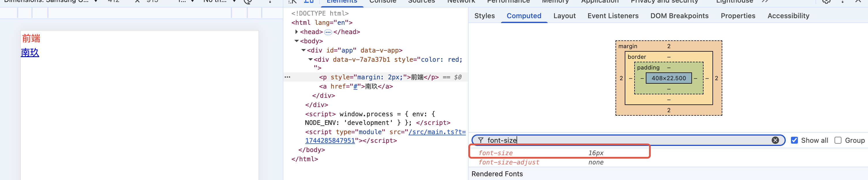Show more DevTools tabs via chevron
This screenshot has height=180, width=868.
pos(765,1)
